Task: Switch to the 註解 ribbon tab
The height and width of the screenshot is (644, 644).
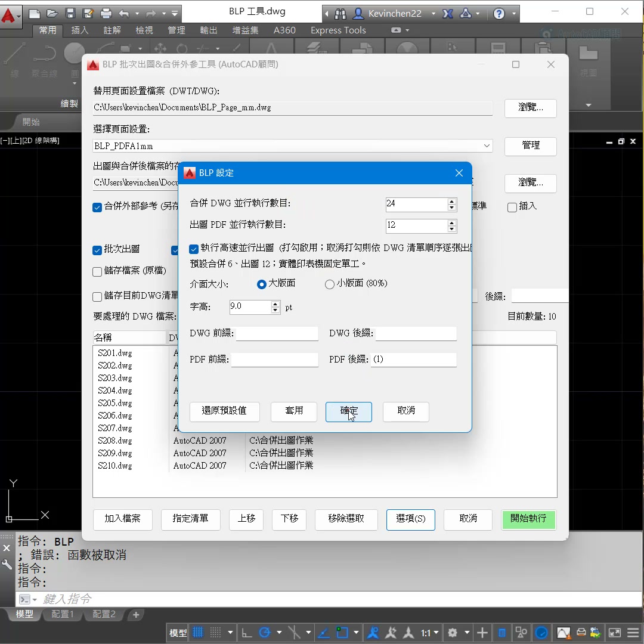Action: (x=112, y=30)
